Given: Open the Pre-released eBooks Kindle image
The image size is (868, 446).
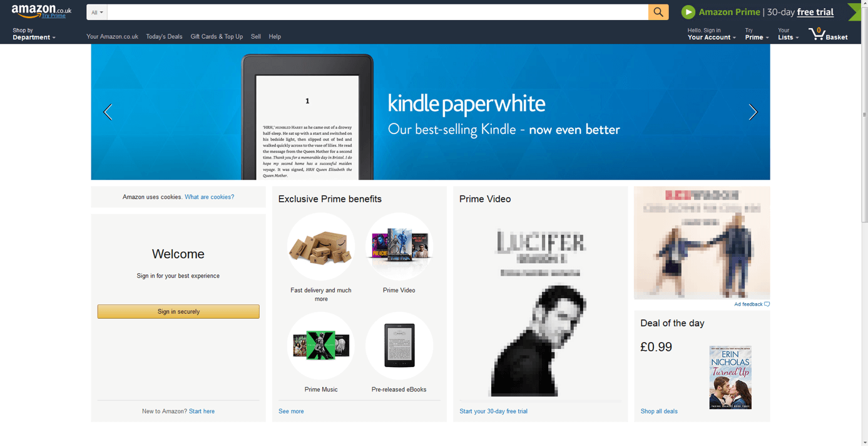Looking at the screenshot, I should 399,346.
